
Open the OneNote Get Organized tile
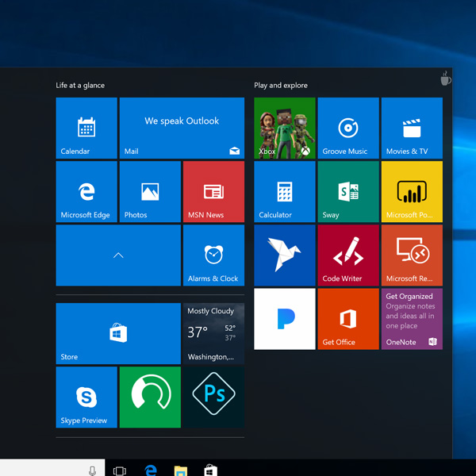coord(412,319)
